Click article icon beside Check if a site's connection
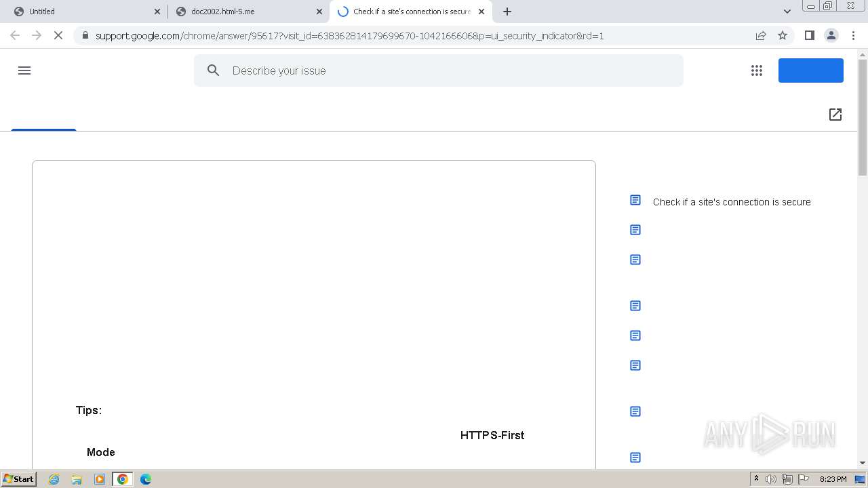Image resolution: width=868 pixels, height=488 pixels. point(635,200)
